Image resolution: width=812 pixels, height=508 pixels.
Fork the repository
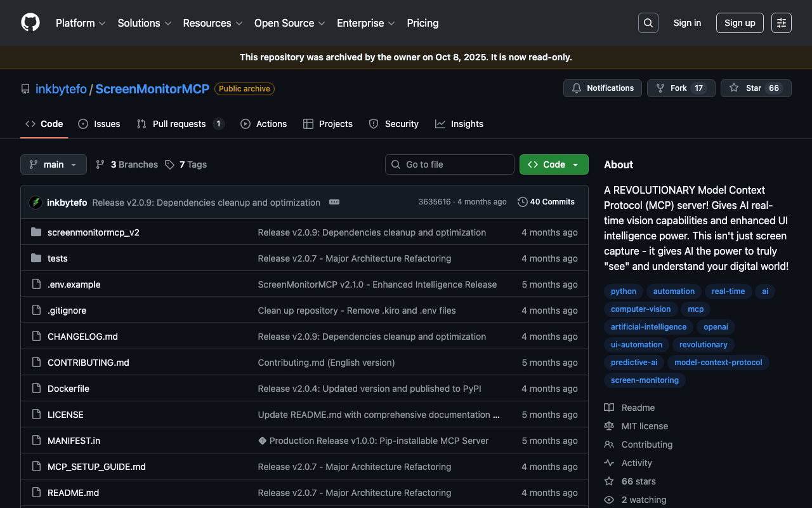coord(680,88)
